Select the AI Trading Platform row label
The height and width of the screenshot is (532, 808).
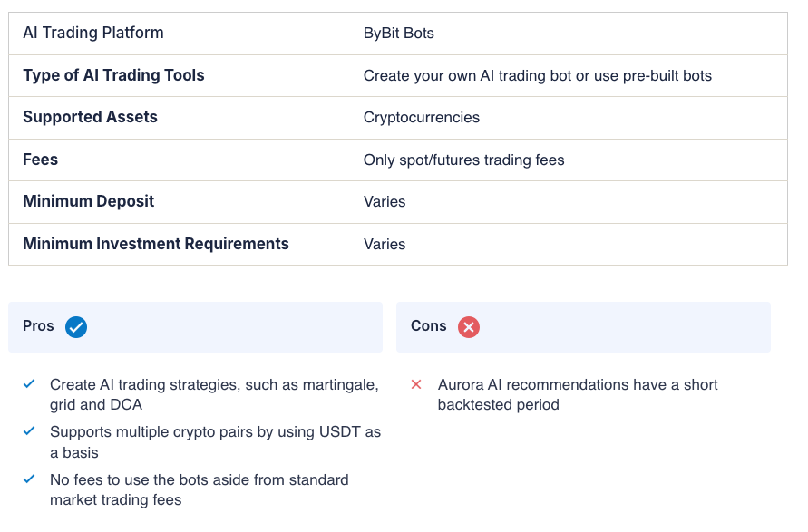(93, 34)
